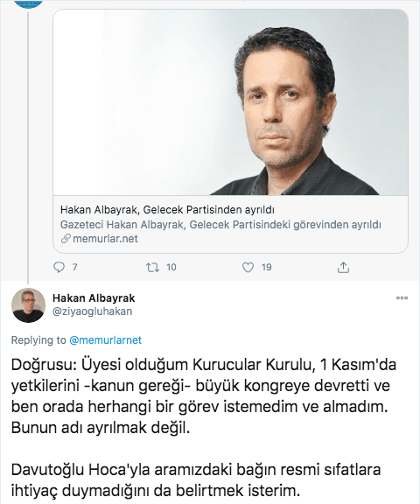The image size is (420, 504).
Task: Click the Hakan Albayrak display name
Action: click(x=94, y=298)
